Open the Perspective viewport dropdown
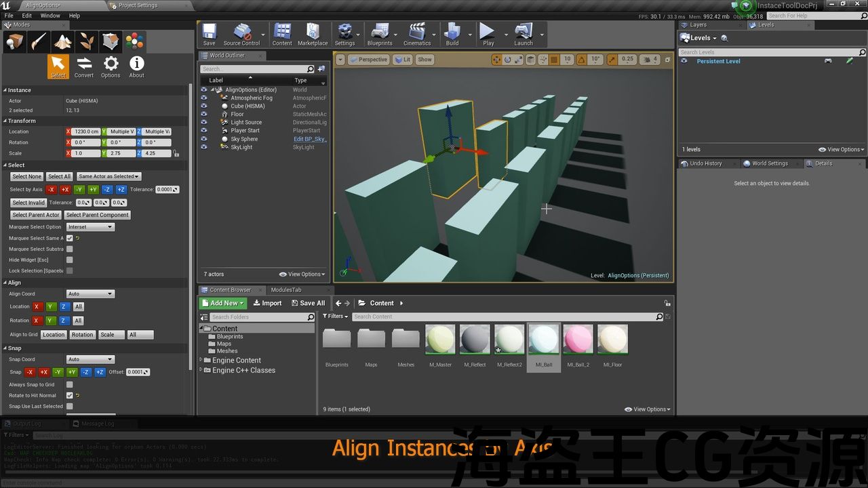 368,60
